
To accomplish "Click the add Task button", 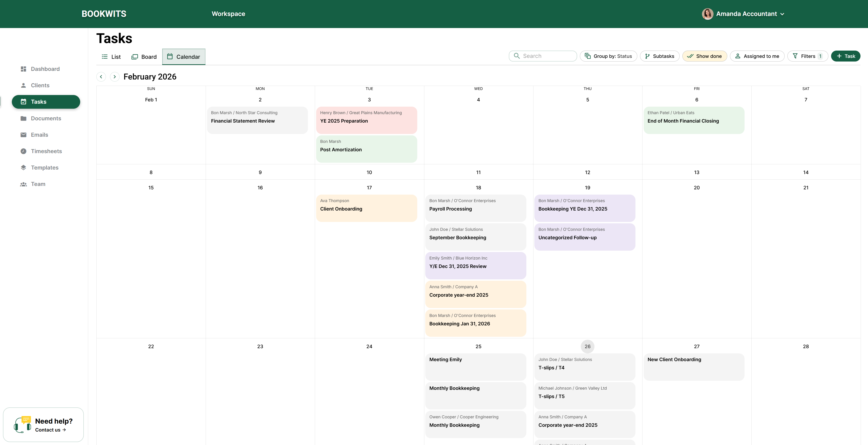I will [845, 56].
